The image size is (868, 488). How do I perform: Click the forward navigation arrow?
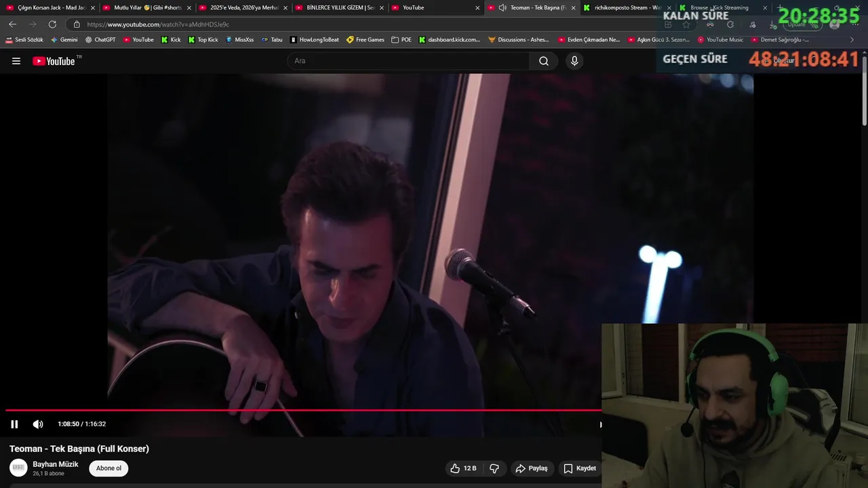[x=33, y=24]
